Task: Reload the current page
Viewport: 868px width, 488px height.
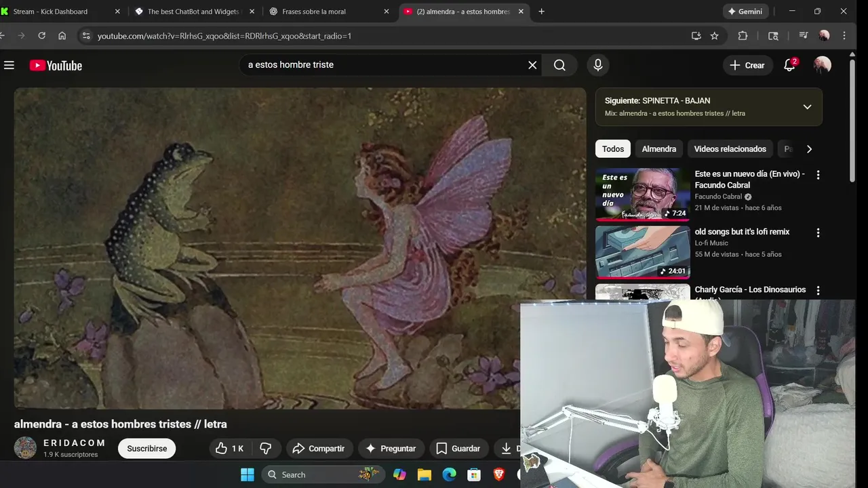Action: click(x=42, y=36)
